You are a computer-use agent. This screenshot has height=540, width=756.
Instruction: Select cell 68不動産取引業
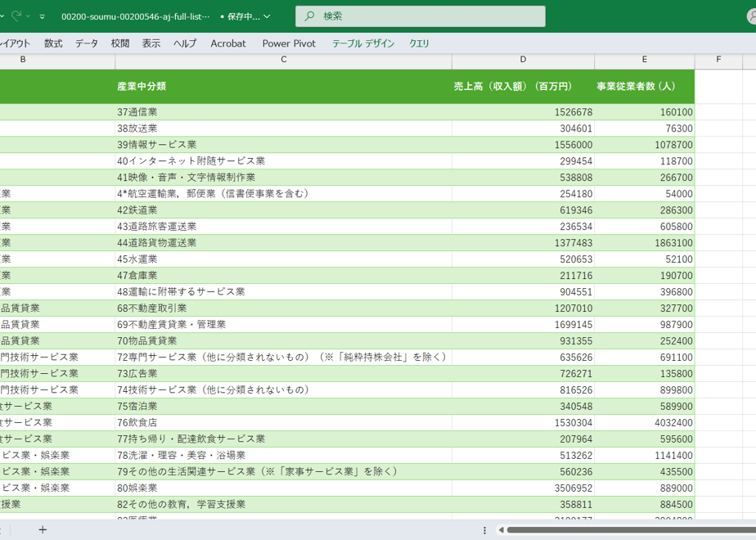pos(283,308)
